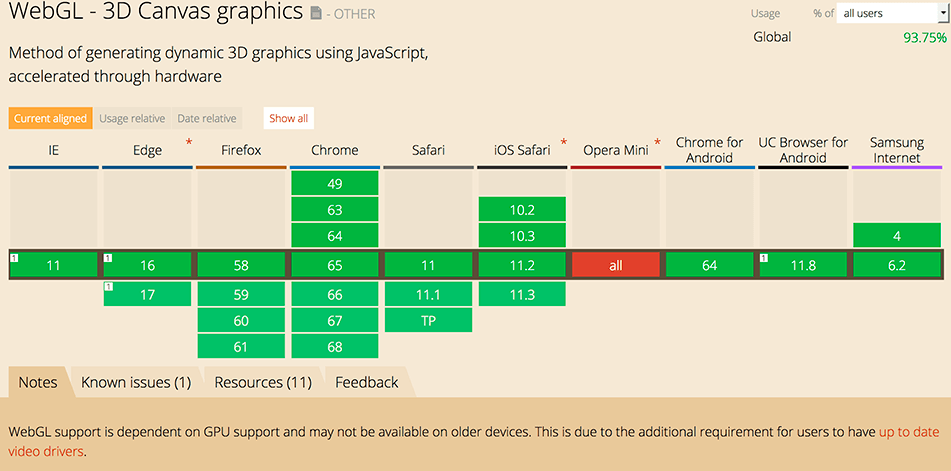Open the Known issues (1) tab
Viewport: 951px width, 471px height.
pyautogui.click(x=135, y=382)
